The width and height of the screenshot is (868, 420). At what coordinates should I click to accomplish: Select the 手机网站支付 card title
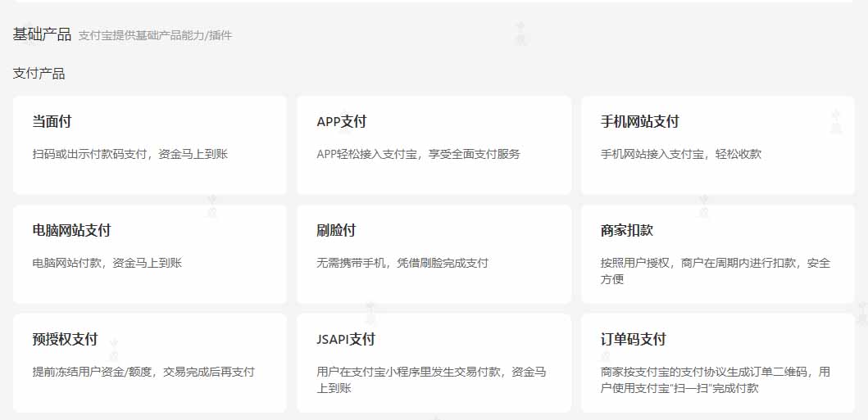pyautogui.click(x=639, y=121)
